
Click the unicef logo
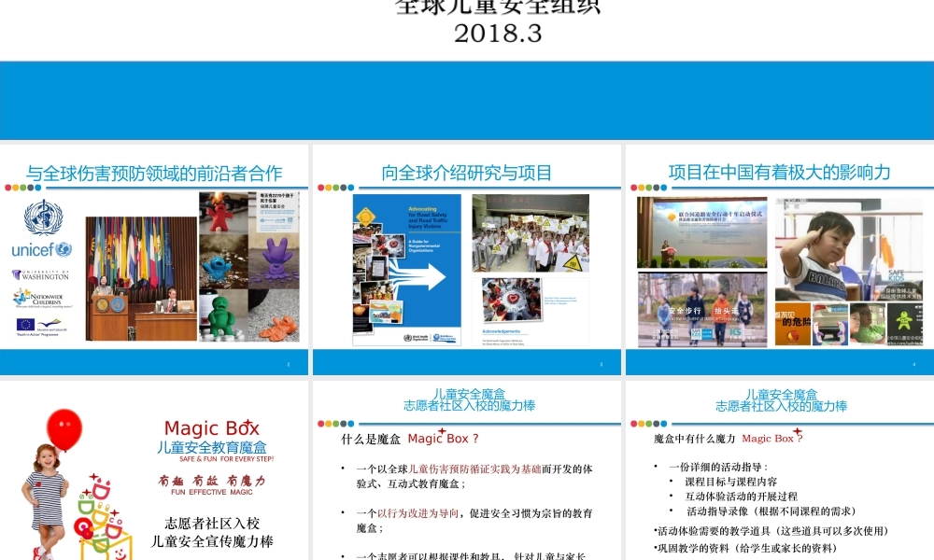point(41,249)
